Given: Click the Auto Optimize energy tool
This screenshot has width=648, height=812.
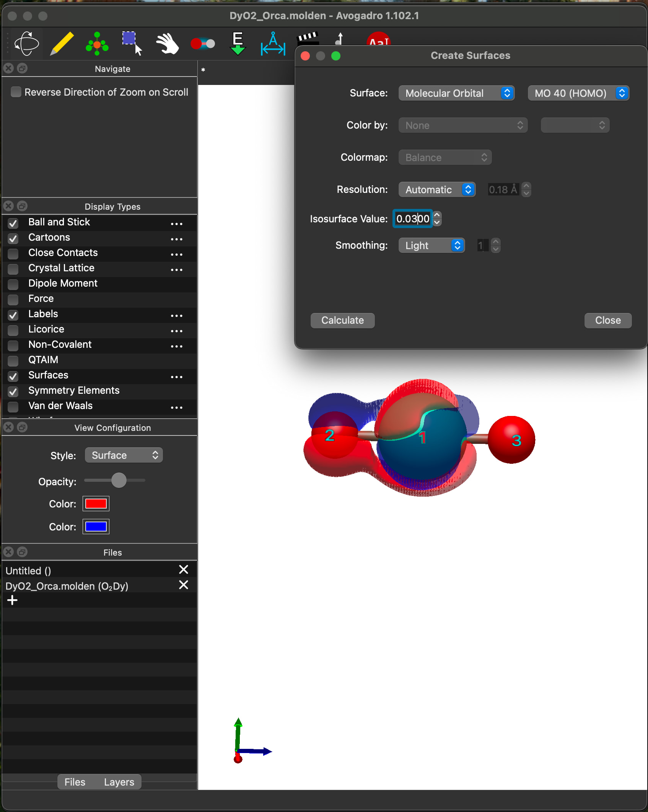Looking at the screenshot, I should 238,43.
